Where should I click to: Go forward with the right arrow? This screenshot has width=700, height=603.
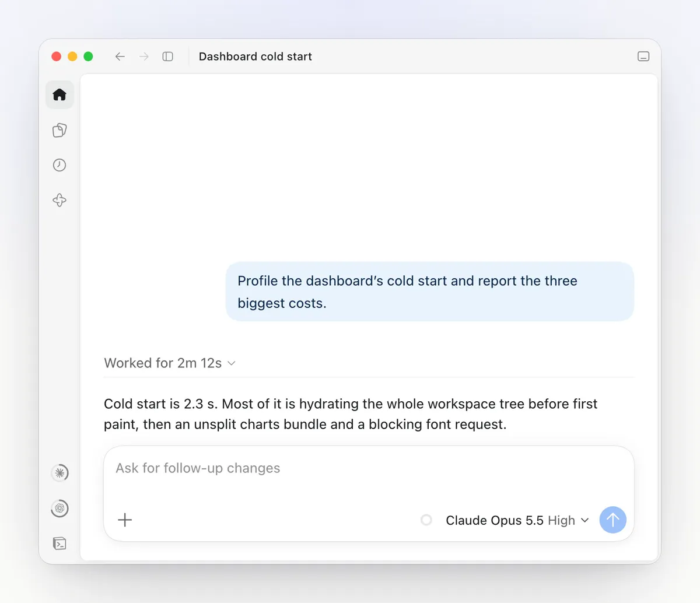click(144, 57)
